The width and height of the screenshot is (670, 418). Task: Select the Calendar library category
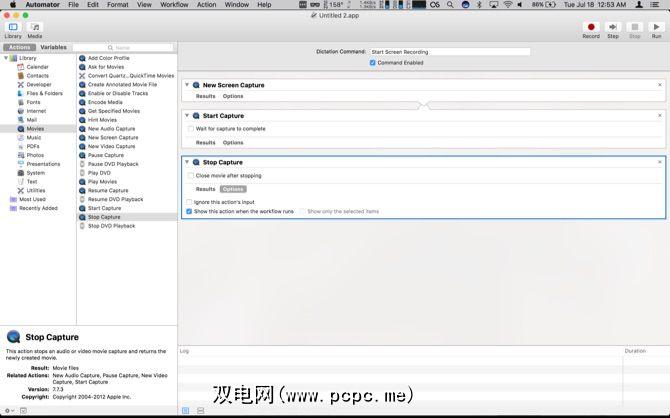38,67
